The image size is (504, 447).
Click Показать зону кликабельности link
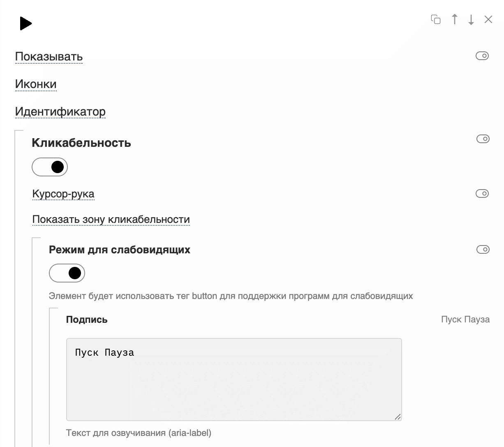[x=111, y=220]
